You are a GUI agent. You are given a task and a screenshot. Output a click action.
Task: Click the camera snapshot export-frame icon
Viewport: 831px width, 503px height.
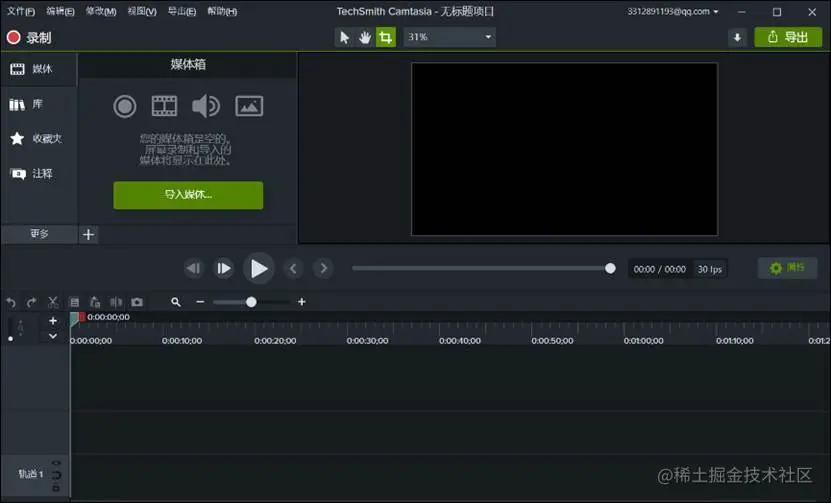137,302
